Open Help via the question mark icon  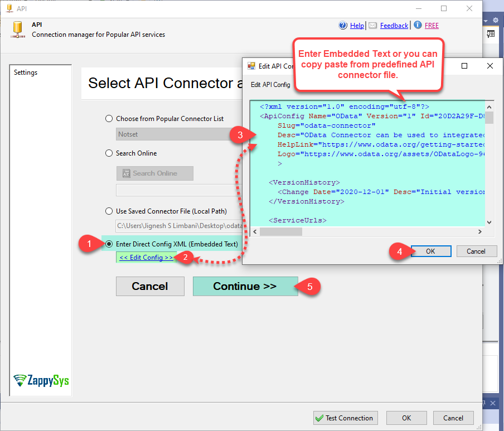click(343, 25)
